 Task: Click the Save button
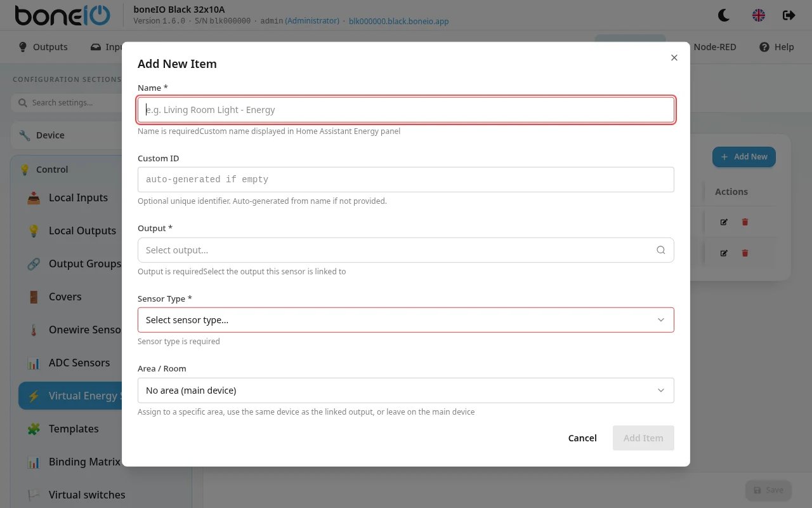(x=768, y=490)
